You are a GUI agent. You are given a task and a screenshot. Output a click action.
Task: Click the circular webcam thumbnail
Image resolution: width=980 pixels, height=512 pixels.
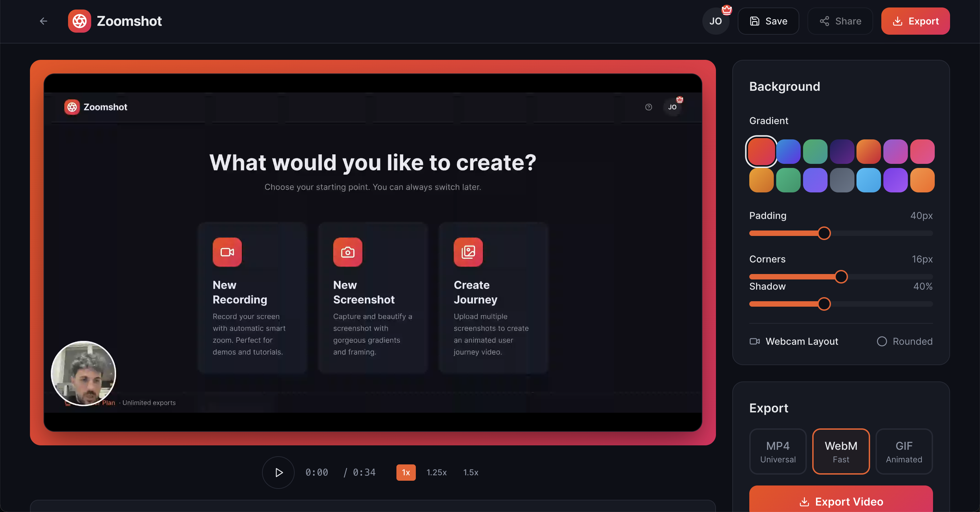83,374
